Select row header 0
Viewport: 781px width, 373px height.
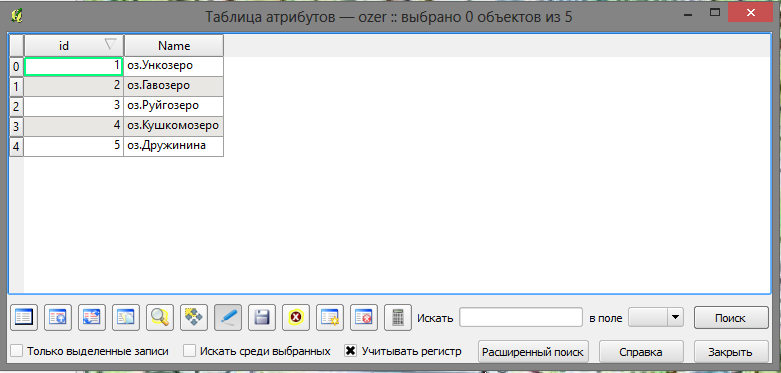click(16, 66)
